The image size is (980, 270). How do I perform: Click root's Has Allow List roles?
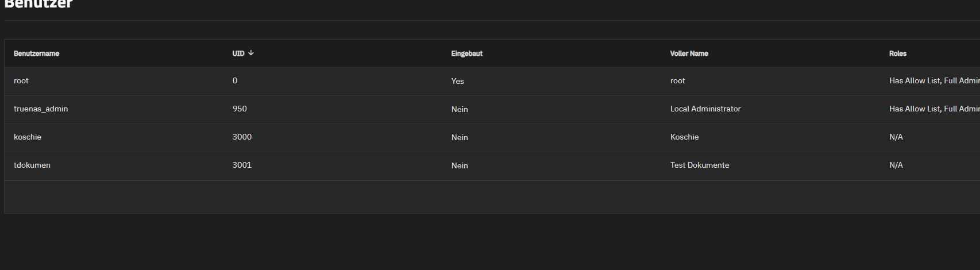click(915, 80)
